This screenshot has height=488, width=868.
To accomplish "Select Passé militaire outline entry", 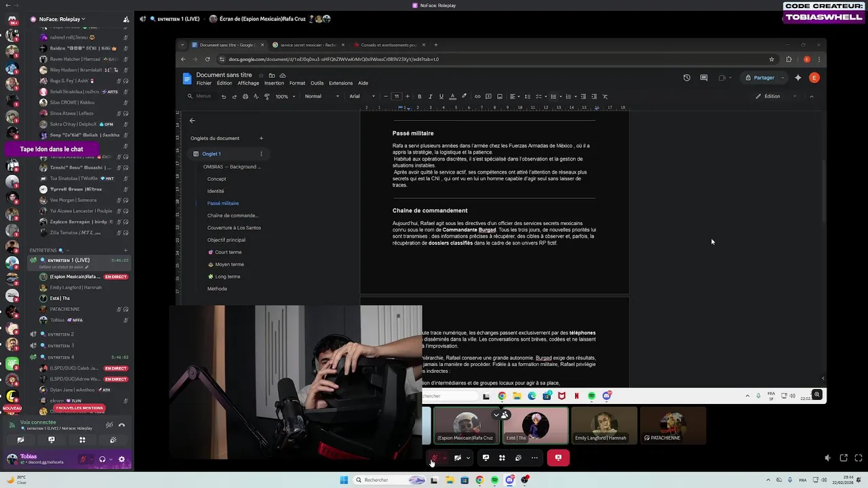I will tap(223, 203).
